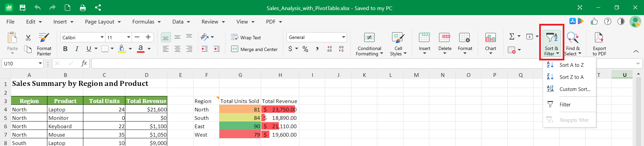
Task: Activate the Format Painter tool
Action: (x=44, y=44)
